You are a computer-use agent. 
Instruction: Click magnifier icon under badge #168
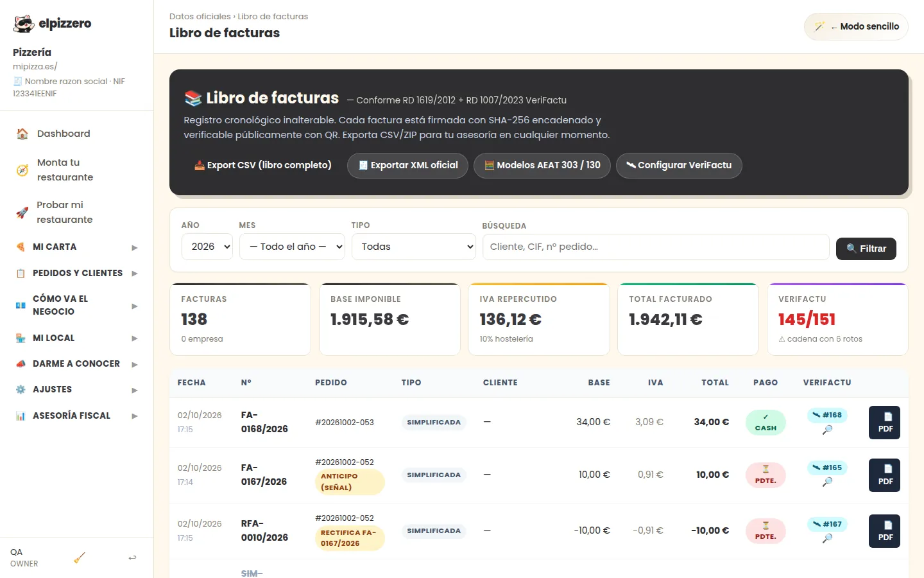pyautogui.click(x=828, y=430)
